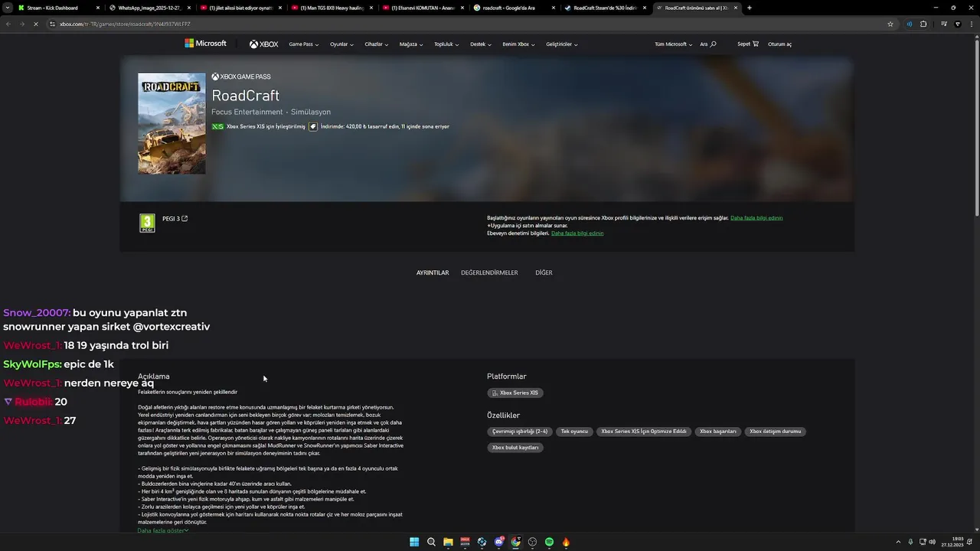Switch to the WhatsApp_Image browser tab
The height and width of the screenshot is (551, 980).
click(149, 8)
